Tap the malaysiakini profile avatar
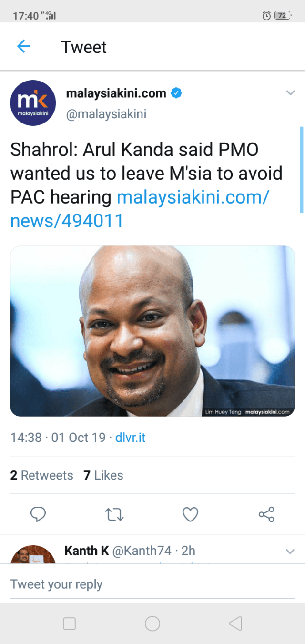Viewport: 305px width, 644px height. coord(33,103)
